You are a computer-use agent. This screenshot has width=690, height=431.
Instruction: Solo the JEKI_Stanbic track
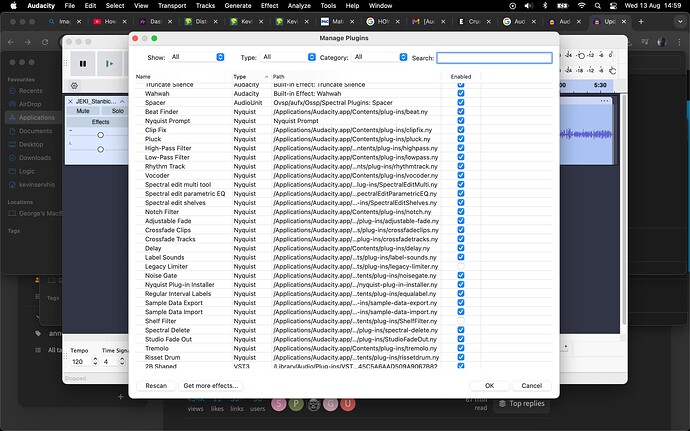click(117, 111)
